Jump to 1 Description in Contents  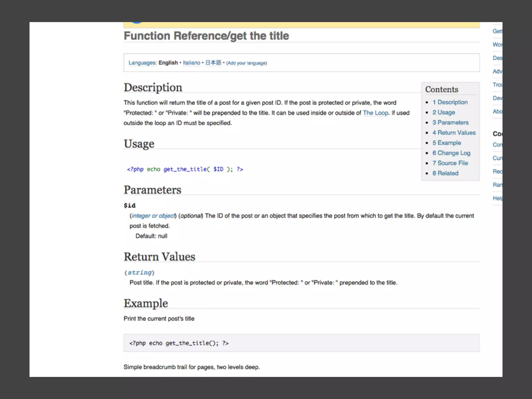[x=450, y=102]
